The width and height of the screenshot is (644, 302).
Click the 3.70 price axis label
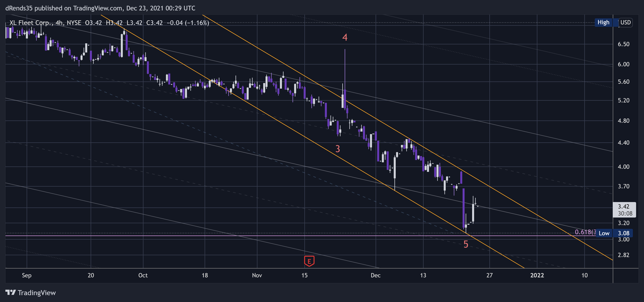[x=624, y=186]
